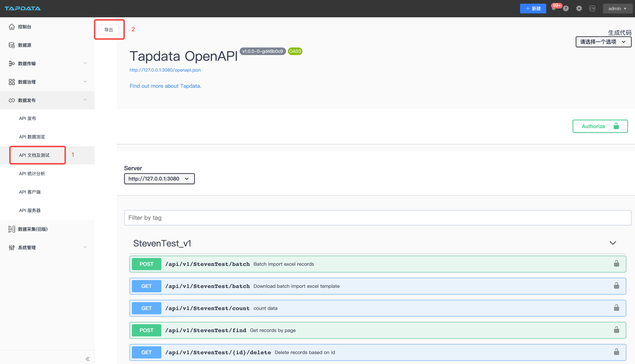The height and width of the screenshot is (364, 635).
Task: Click lock icon on POST StevenTest/batch row
Action: pyautogui.click(x=616, y=264)
